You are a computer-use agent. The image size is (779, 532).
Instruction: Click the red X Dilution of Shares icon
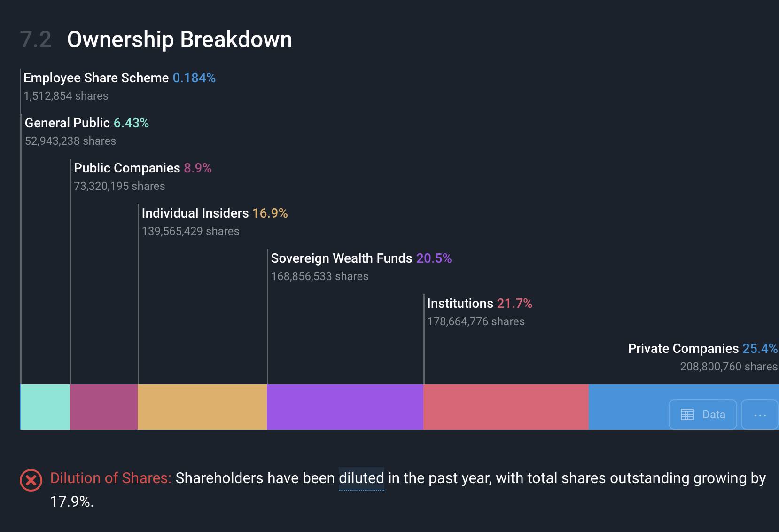(x=31, y=480)
